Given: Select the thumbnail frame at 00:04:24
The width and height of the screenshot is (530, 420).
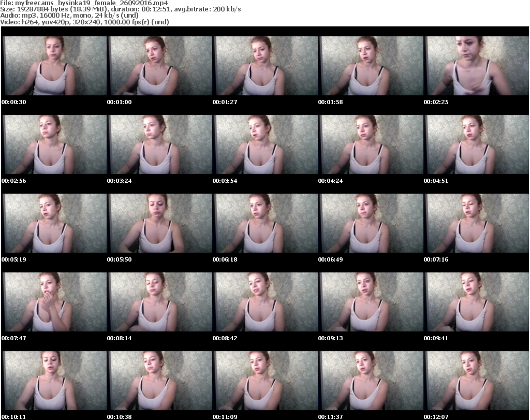Looking at the screenshot, I should click(x=371, y=144).
